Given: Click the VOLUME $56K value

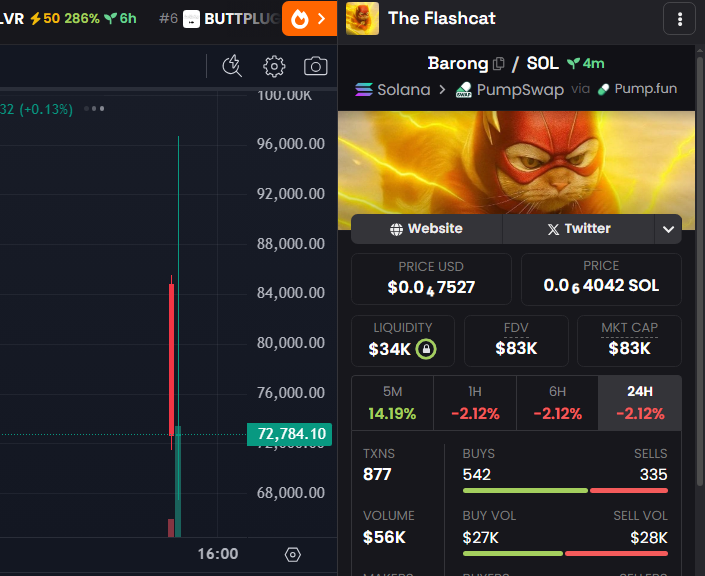Looking at the screenshot, I should pos(384,537).
